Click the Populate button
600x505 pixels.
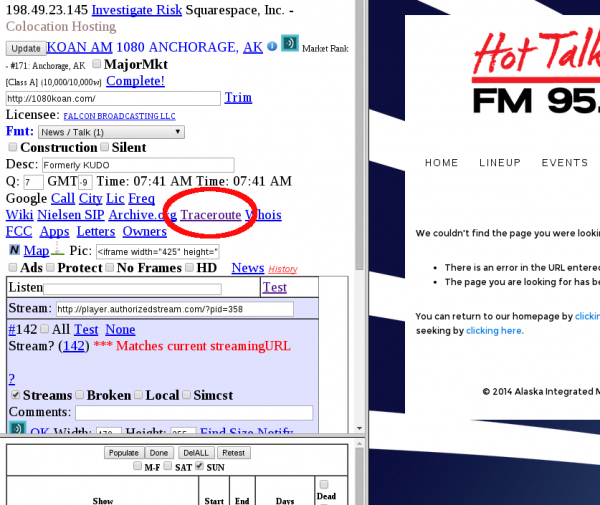(x=124, y=453)
